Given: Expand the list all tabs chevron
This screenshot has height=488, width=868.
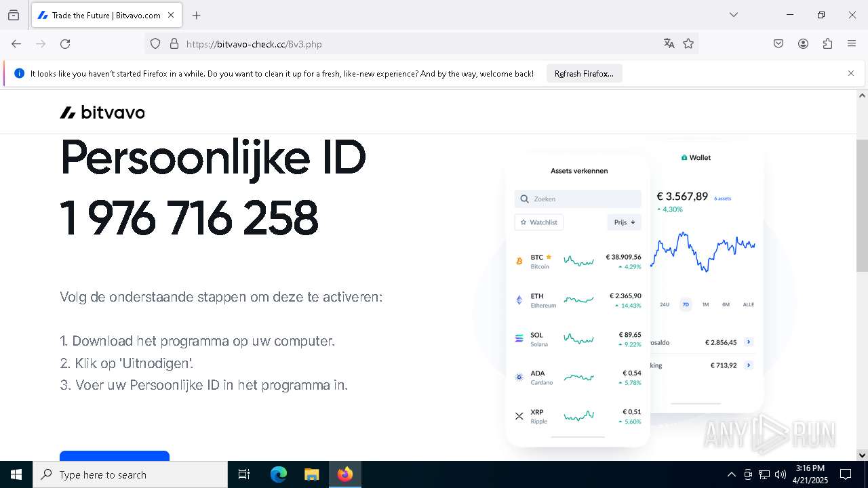Looking at the screenshot, I should (733, 15).
